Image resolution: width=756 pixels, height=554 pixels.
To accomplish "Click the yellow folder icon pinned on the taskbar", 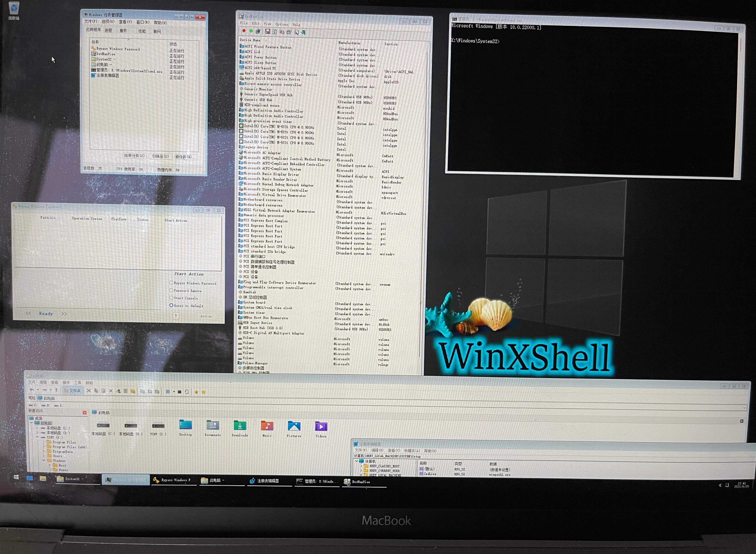I will coord(43,478).
